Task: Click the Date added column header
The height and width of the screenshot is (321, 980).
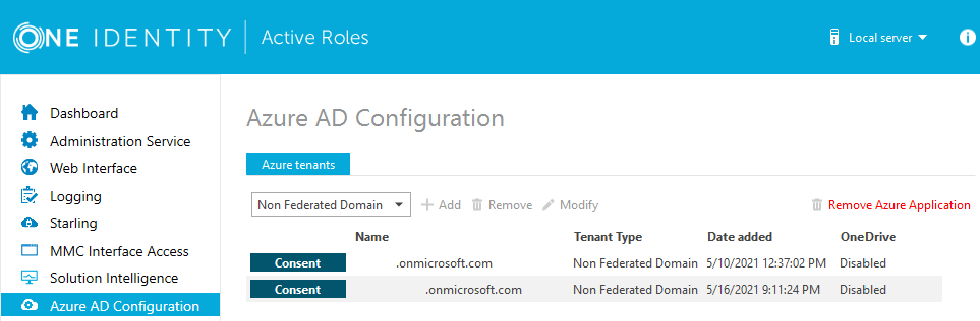Action: 740,237
